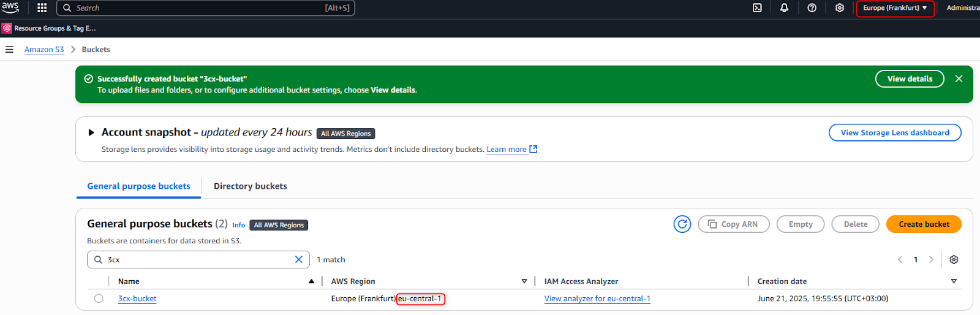Click View details in success banner

click(910, 78)
